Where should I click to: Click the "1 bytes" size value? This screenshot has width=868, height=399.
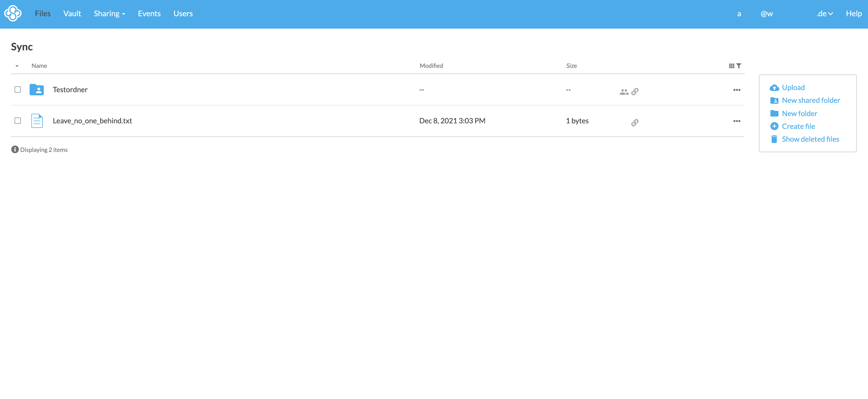pyautogui.click(x=577, y=121)
